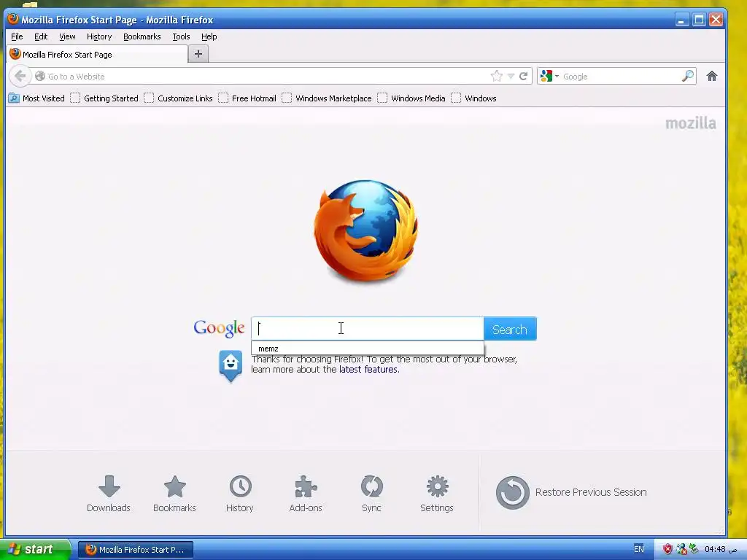Click the Google search box on page
The height and width of the screenshot is (560, 747).
(x=368, y=329)
